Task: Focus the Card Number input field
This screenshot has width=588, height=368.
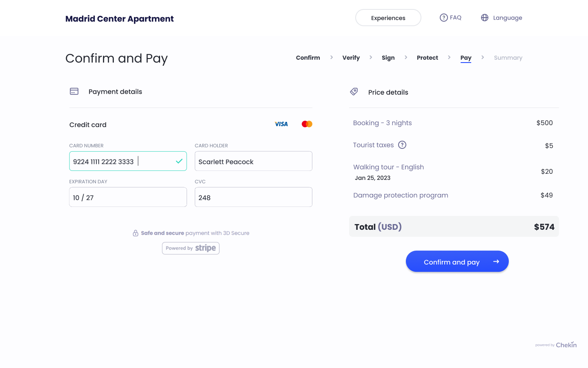Action: point(128,161)
